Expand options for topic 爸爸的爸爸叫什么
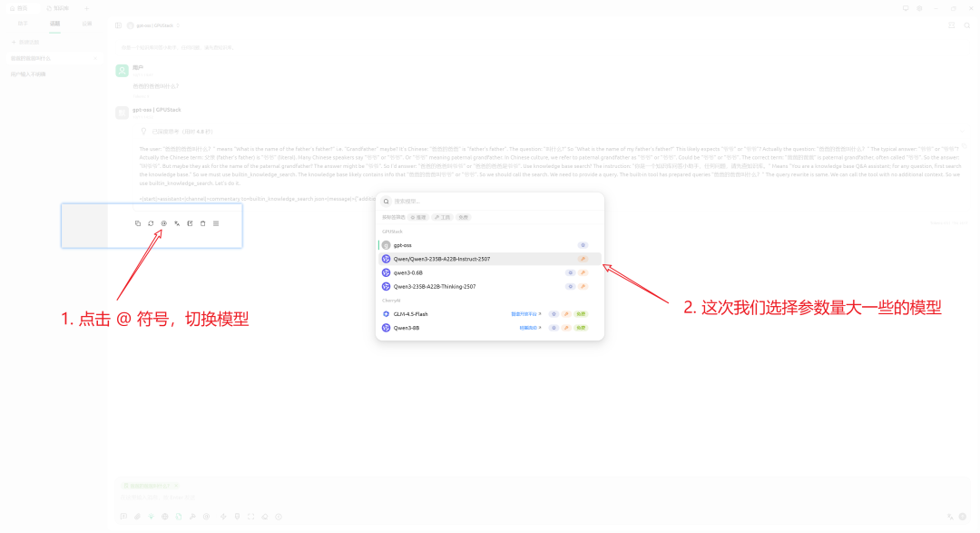Screen dimensions: 980x533 (x=95, y=58)
